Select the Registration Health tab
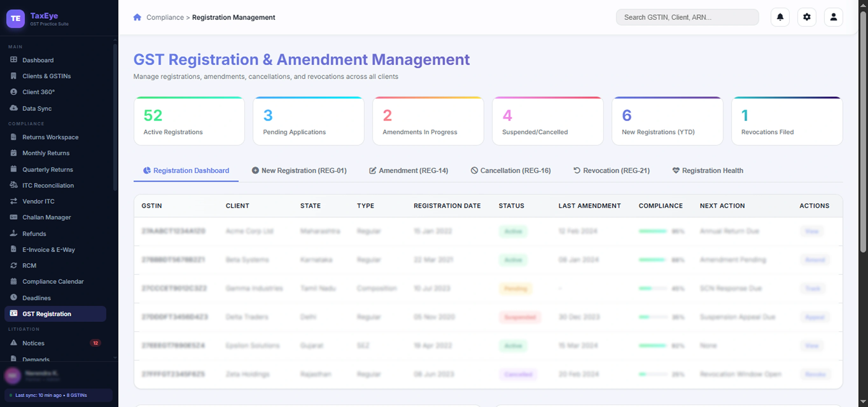The image size is (868, 407). tap(708, 171)
